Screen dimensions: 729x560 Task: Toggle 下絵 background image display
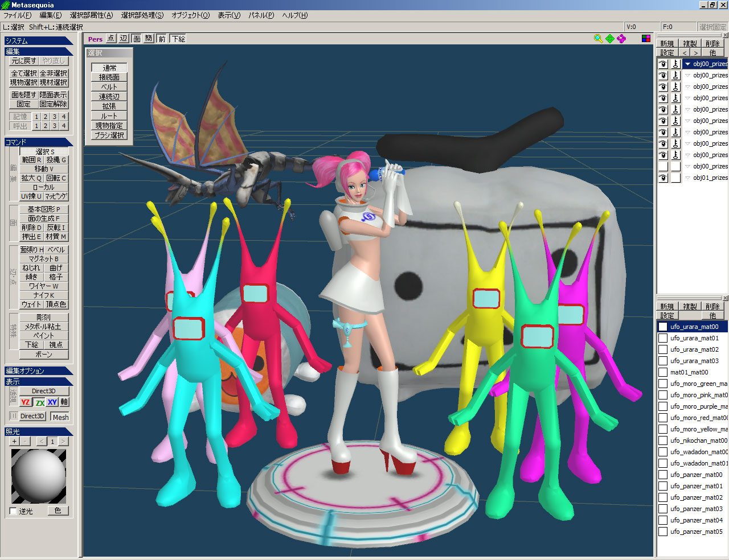[178, 38]
